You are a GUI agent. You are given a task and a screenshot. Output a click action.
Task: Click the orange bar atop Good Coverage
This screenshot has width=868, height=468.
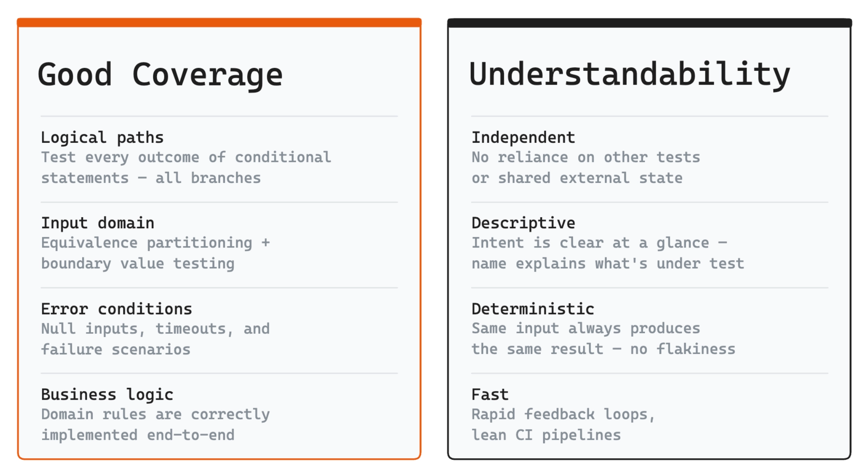pyautogui.click(x=219, y=22)
